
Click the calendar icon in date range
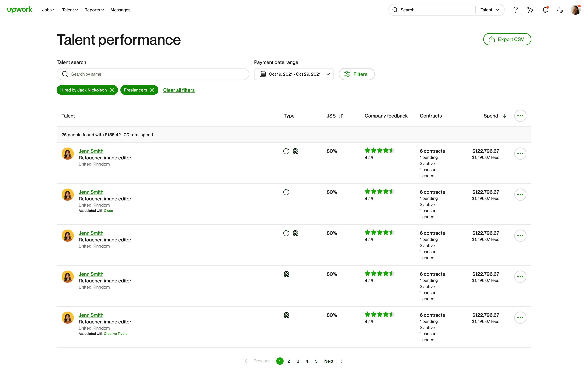(x=262, y=74)
